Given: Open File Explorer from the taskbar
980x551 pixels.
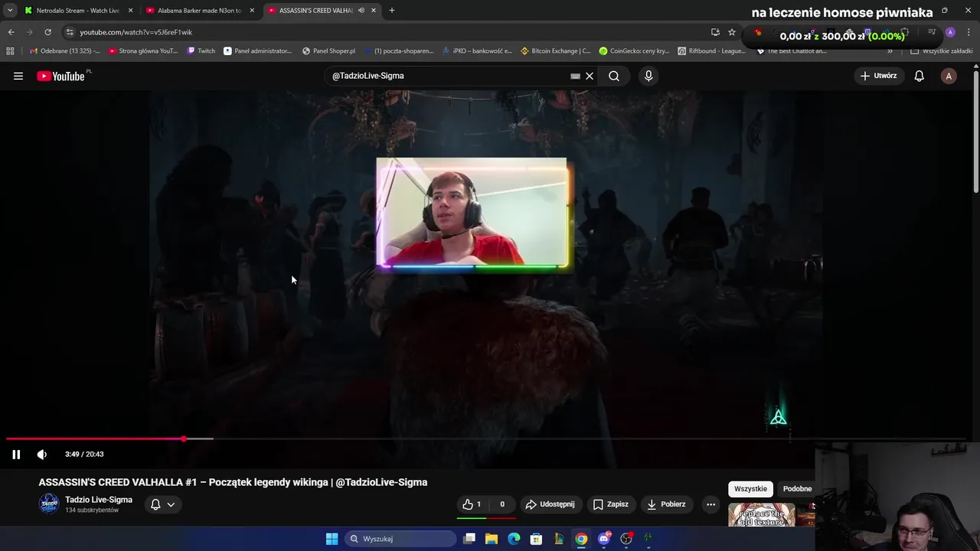Looking at the screenshot, I should click(492, 539).
